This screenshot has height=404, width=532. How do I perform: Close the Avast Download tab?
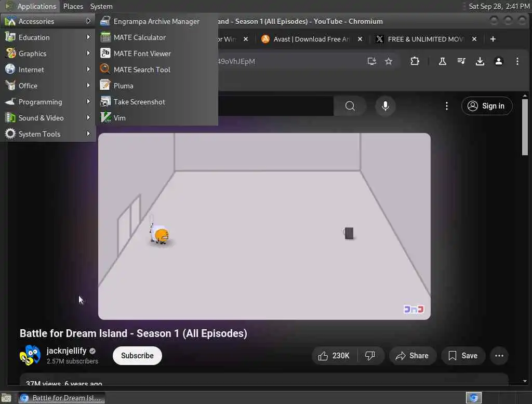point(360,39)
